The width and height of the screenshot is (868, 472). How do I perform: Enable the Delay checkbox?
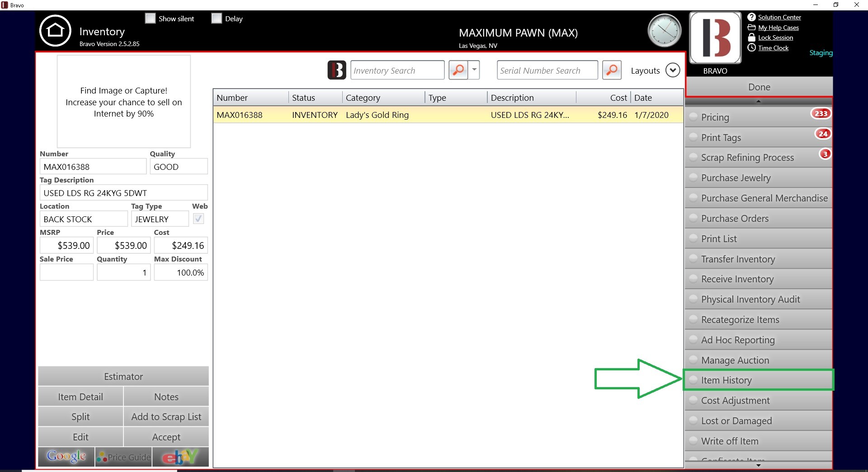click(x=217, y=19)
